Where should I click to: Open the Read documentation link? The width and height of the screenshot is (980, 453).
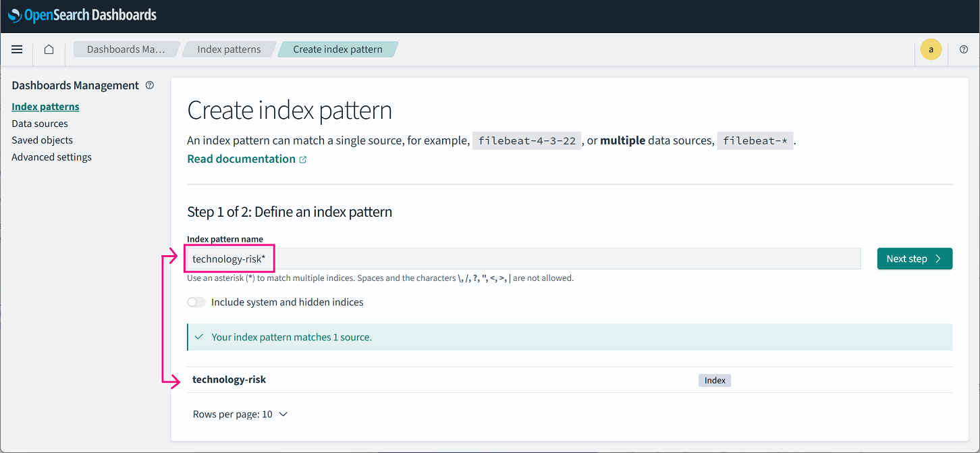pyautogui.click(x=241, y=159)
